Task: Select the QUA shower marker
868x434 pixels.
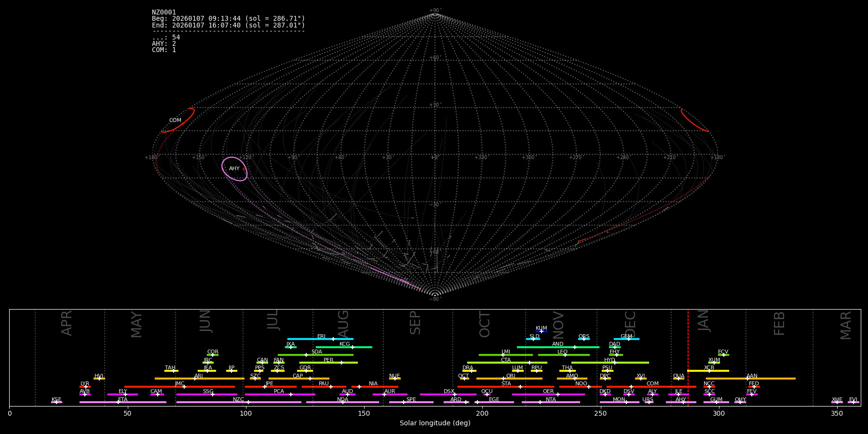Action: click(678, 378)
